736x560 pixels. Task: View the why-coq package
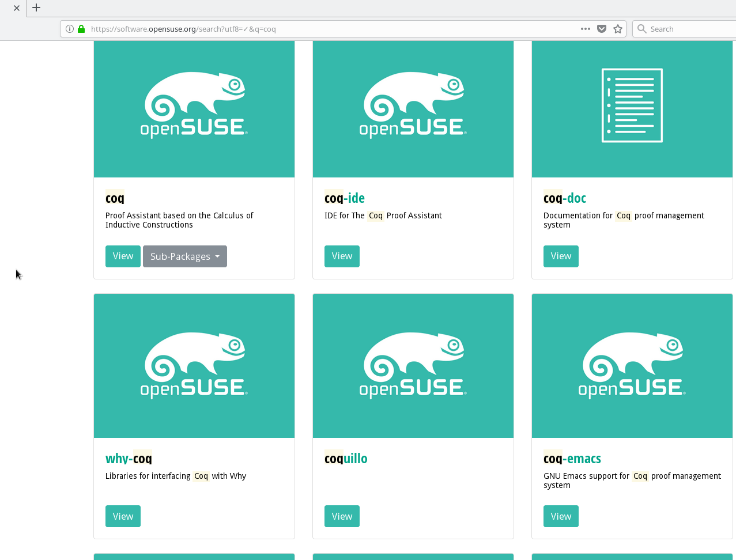tap(123, 516)
